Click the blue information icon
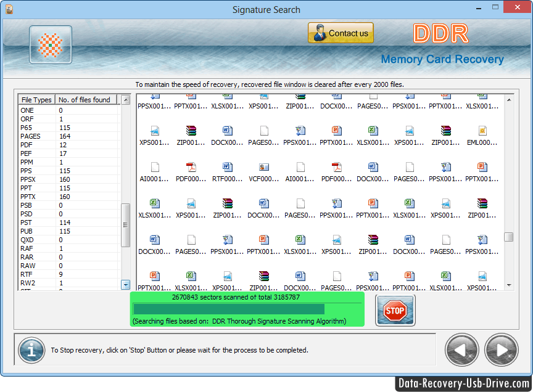Viewport: 533px width, 392px height. 31,350
